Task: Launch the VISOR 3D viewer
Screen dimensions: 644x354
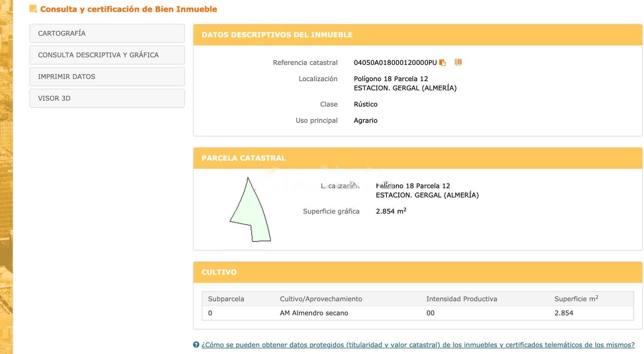Action: tap(107, 98)
